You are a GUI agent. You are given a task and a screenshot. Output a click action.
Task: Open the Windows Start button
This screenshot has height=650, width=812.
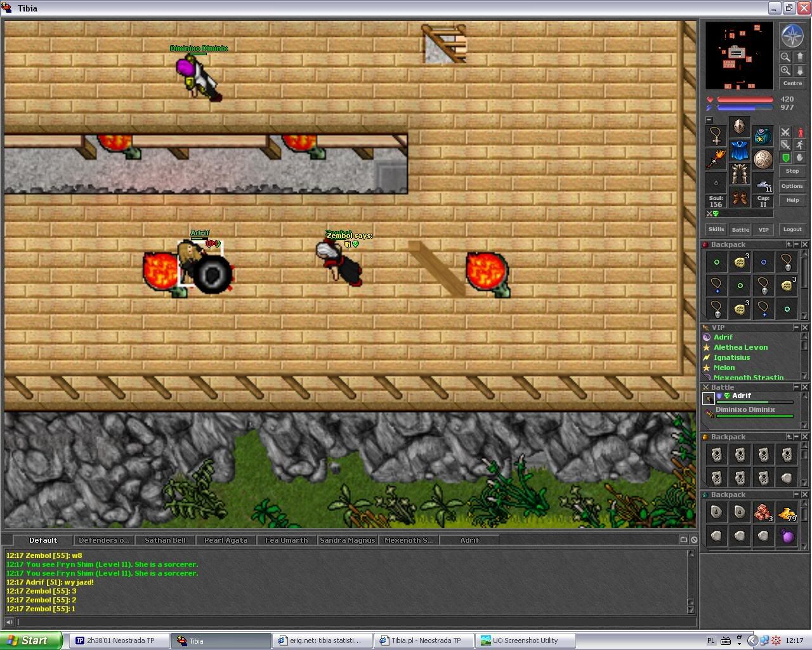tap(31, 640)
